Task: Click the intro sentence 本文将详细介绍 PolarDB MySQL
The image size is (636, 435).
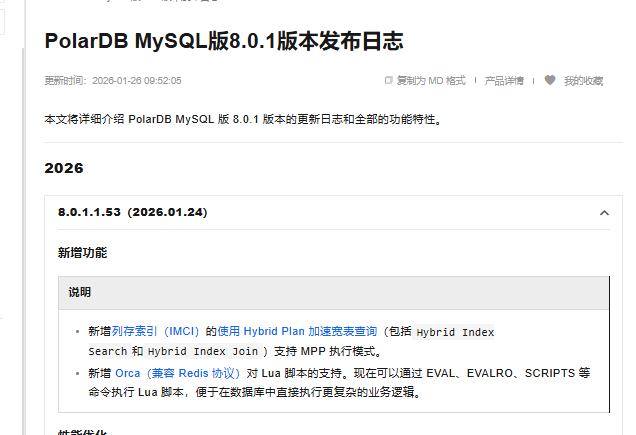Action: tap(243, 119)
